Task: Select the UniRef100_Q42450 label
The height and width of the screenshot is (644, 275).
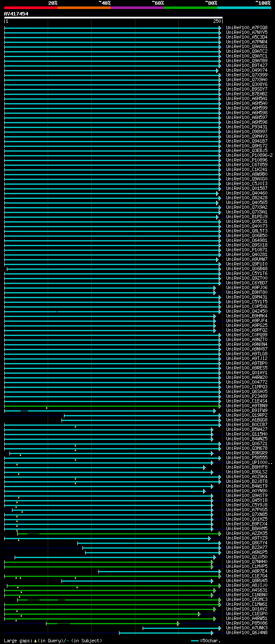Action: [247, 311]
